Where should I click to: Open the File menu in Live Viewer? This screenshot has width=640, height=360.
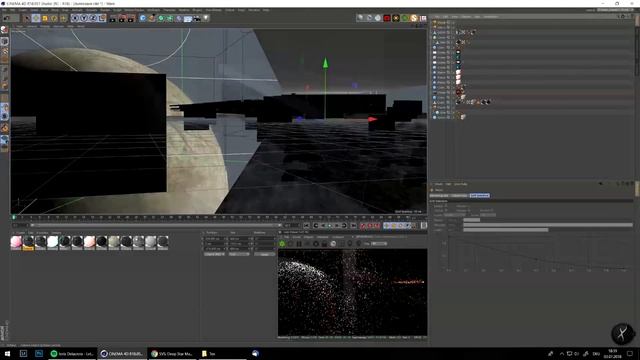pyautogui.click(x=287, y=237)
